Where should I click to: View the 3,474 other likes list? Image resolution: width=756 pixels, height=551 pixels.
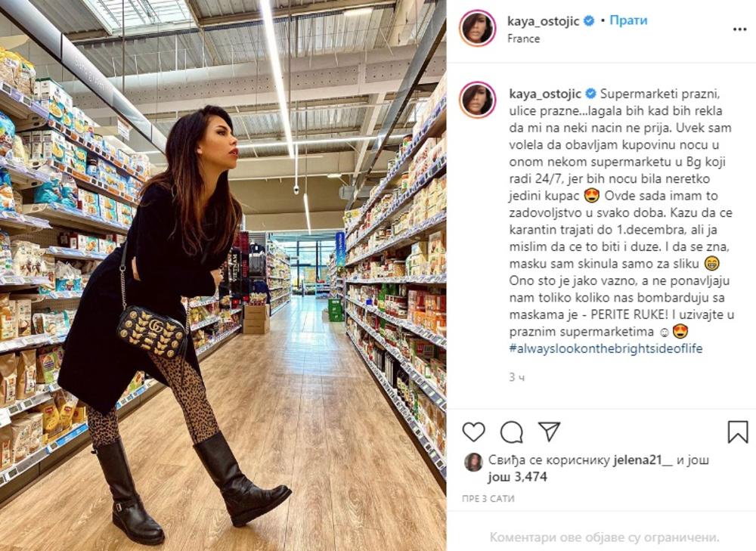coord(518,477)
